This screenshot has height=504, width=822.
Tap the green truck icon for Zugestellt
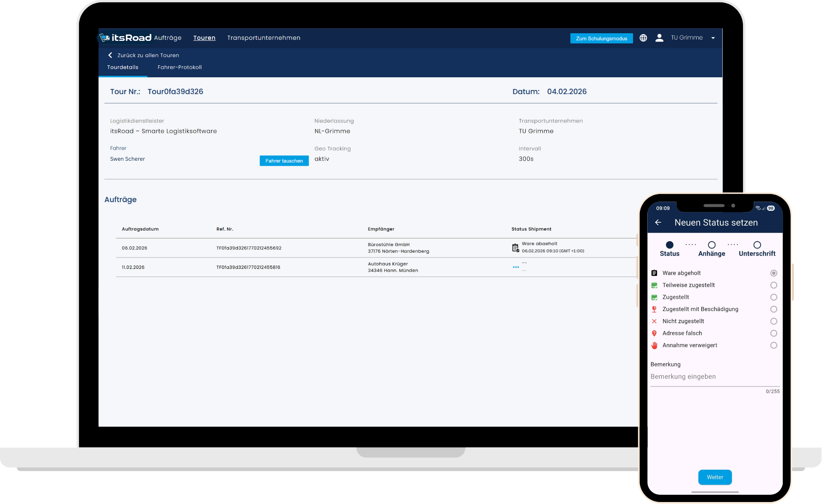[654, 297]
